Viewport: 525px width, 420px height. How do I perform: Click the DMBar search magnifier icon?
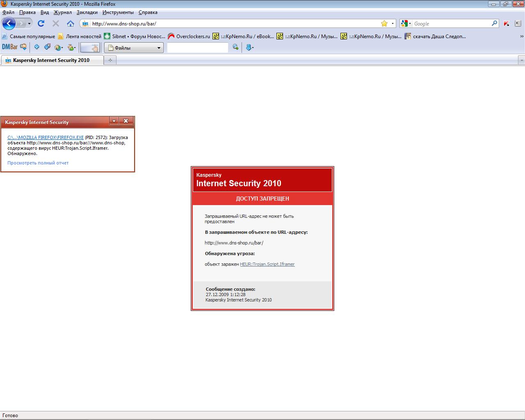(x=235, y=47)
